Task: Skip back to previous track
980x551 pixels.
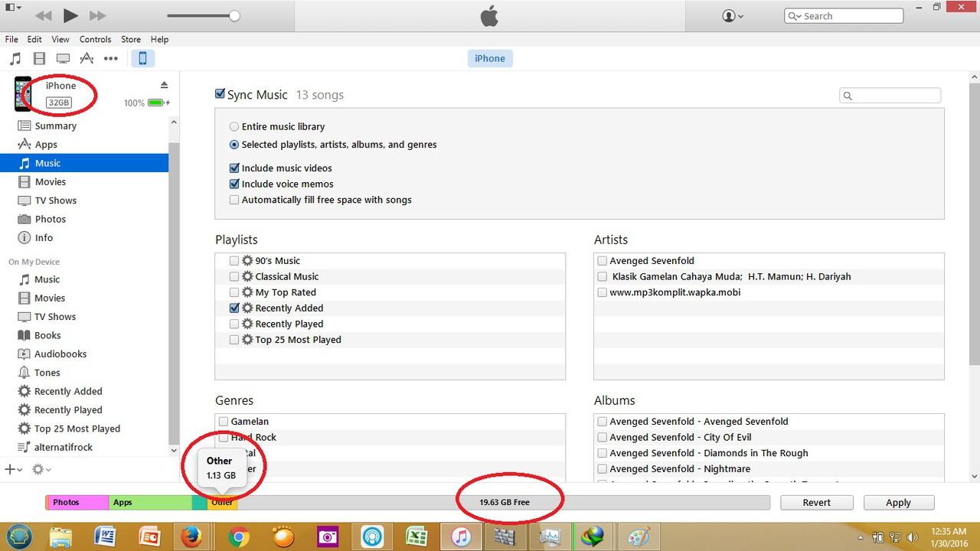Action: pos(44,15)
